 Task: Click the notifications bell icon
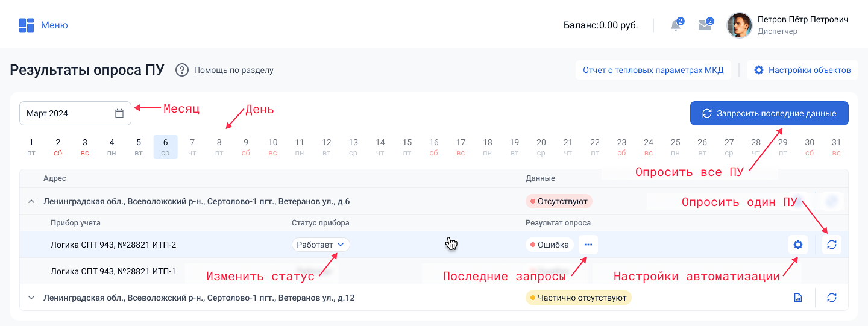click(x=676, y=25)
